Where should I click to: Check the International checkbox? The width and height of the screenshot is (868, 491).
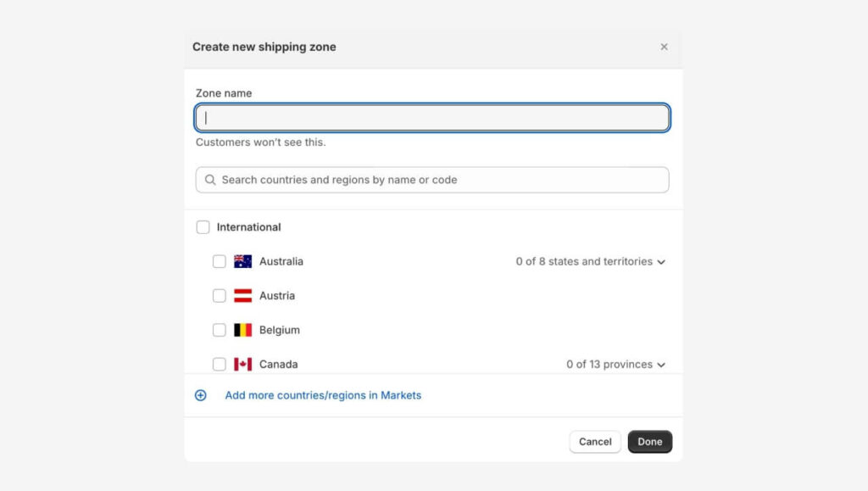click(x=203, y=226)
